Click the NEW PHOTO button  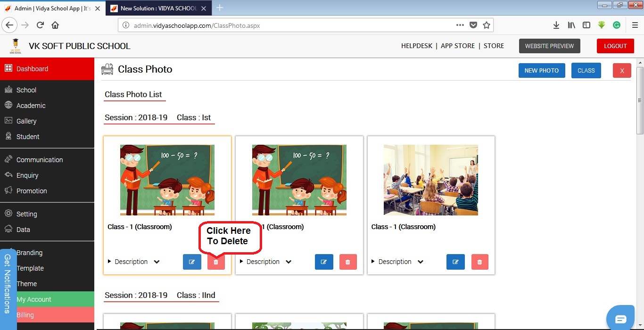pyautogui.click(x=542, y=70)
